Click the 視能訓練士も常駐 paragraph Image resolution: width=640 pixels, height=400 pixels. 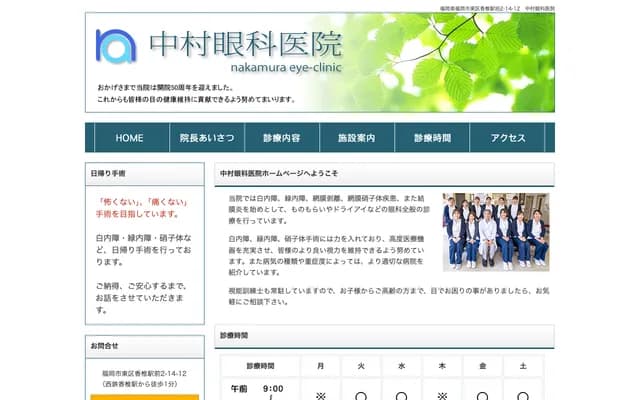click(389, 296)
